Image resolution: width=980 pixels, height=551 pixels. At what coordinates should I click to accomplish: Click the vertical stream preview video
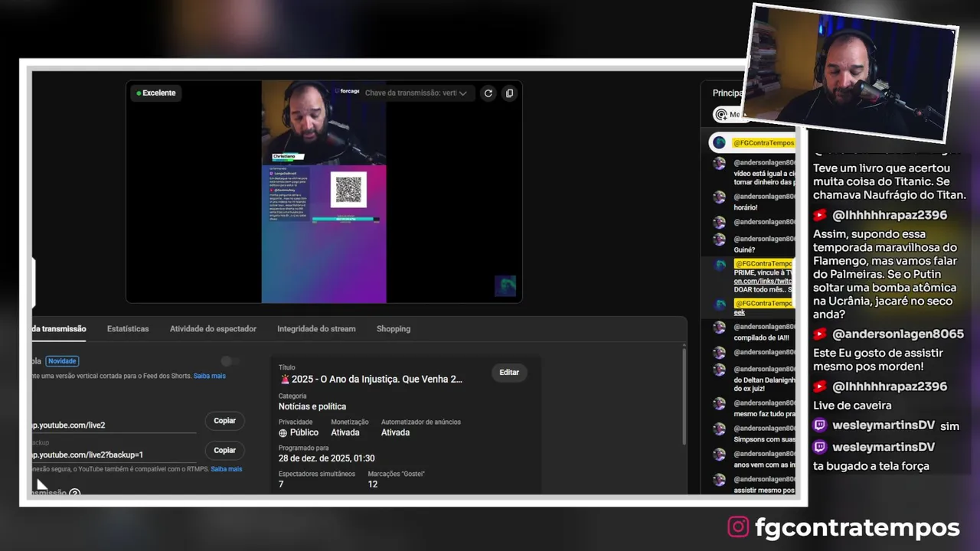pyautogui.click(x=324, y=191)
